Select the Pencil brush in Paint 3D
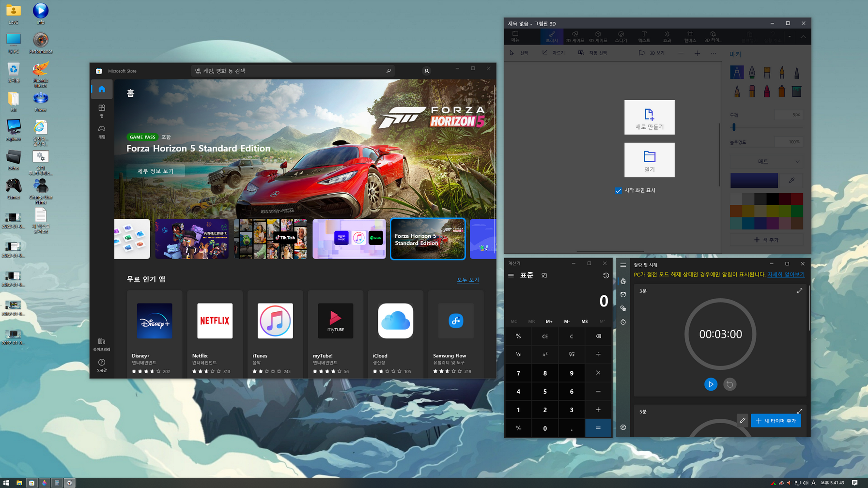Viewport: 868px width, 488px height. (x=737, y=91)
